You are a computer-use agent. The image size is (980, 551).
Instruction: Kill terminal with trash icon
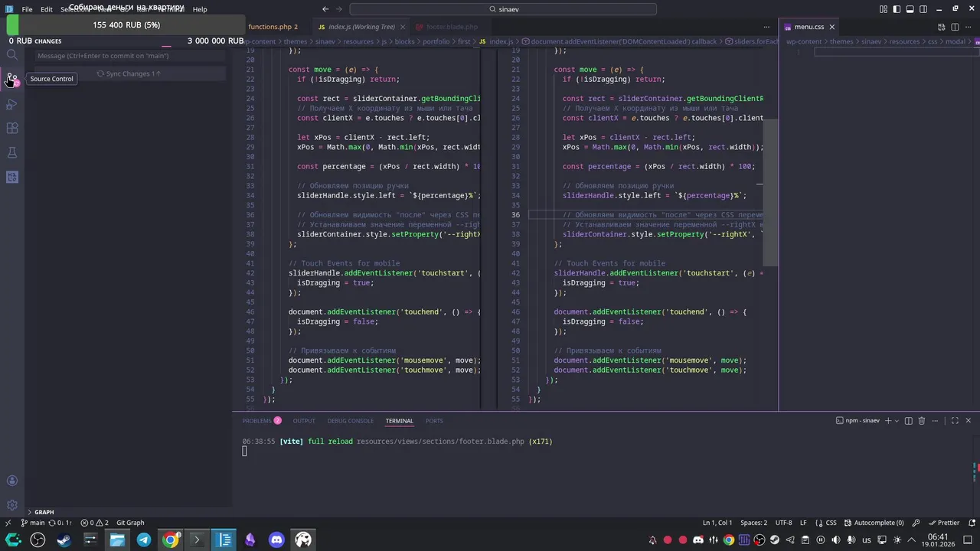(922, 421)
